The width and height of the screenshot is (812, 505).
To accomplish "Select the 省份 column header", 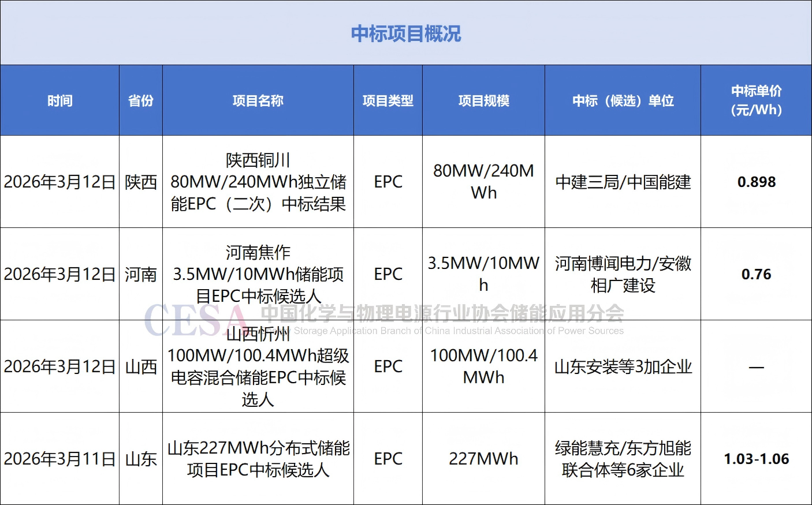I will pos(141,100).
